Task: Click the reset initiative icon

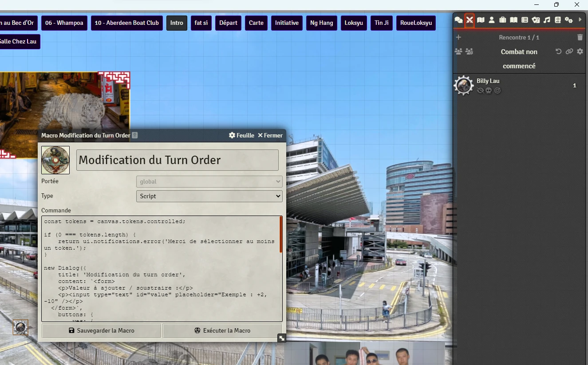Action: coord(558,51)
